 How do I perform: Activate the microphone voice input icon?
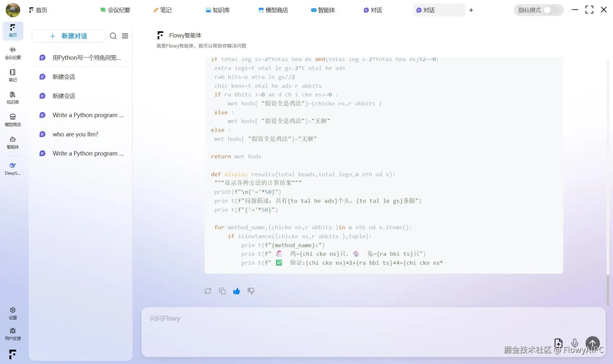(575, 343)
